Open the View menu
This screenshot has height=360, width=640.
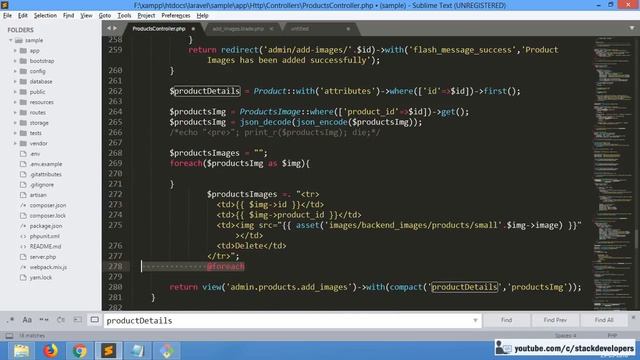(x=86, y=16)
